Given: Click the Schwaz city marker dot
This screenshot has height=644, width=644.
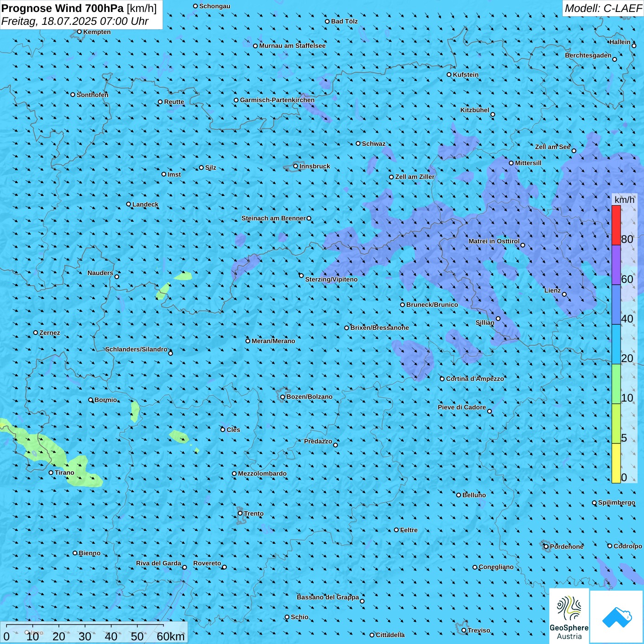Looking at the screenshot, I should pyautogui.click(x=358, y=144).
